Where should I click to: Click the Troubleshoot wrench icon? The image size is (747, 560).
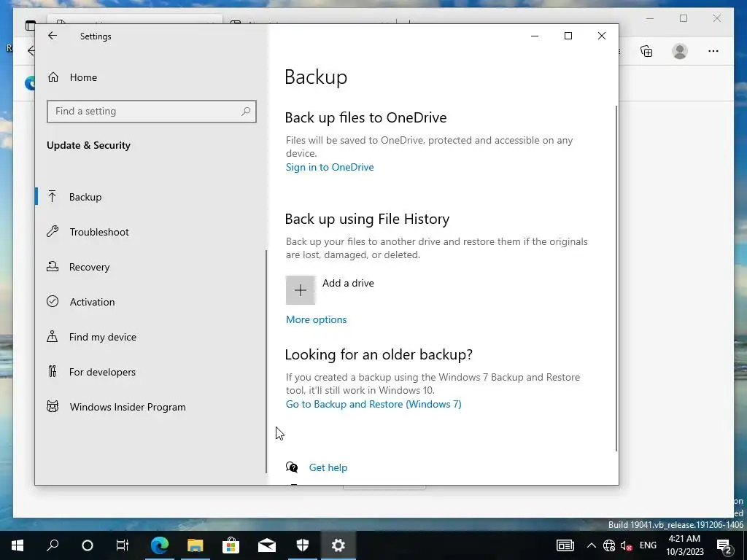coord(53,231)
